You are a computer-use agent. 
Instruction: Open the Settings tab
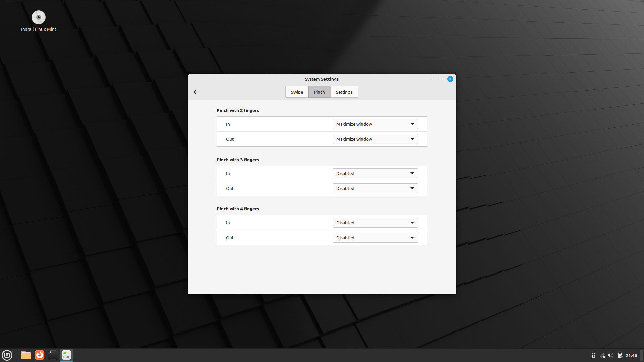[x=344, y=92]
